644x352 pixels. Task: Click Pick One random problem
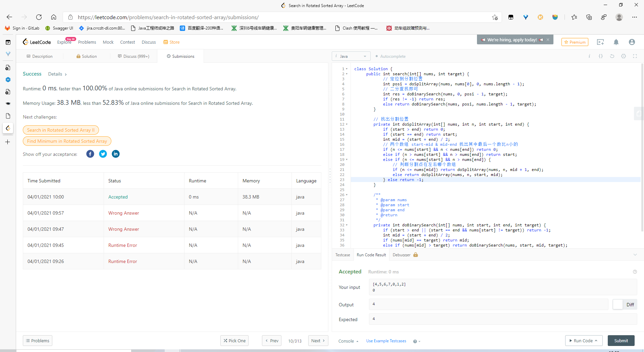pyautogui.click(x=234, y=341)
